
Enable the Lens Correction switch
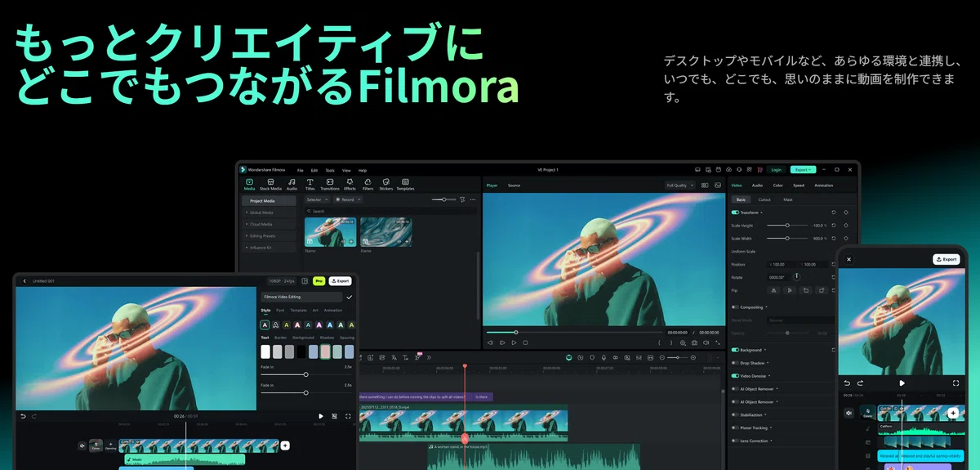click(x=735, y=441)
